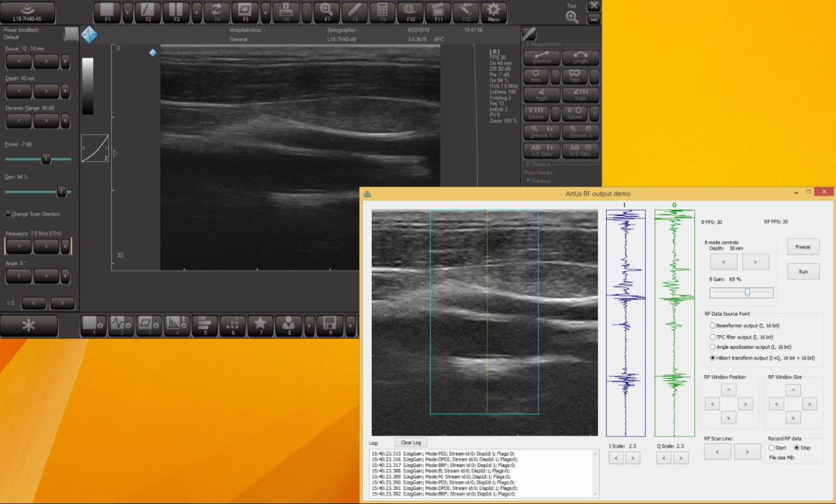Open the Focus dropdown arrow
Screen dimensions: 836x504
pyautogui.click(x=65, y=61)
